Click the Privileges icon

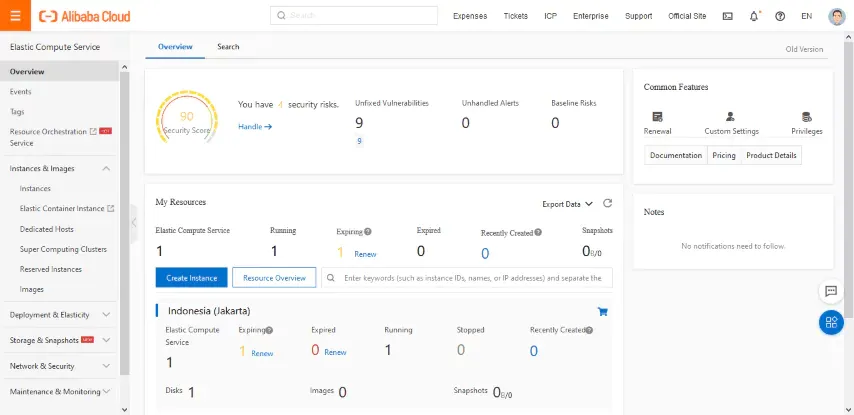[x=807, y=117]
